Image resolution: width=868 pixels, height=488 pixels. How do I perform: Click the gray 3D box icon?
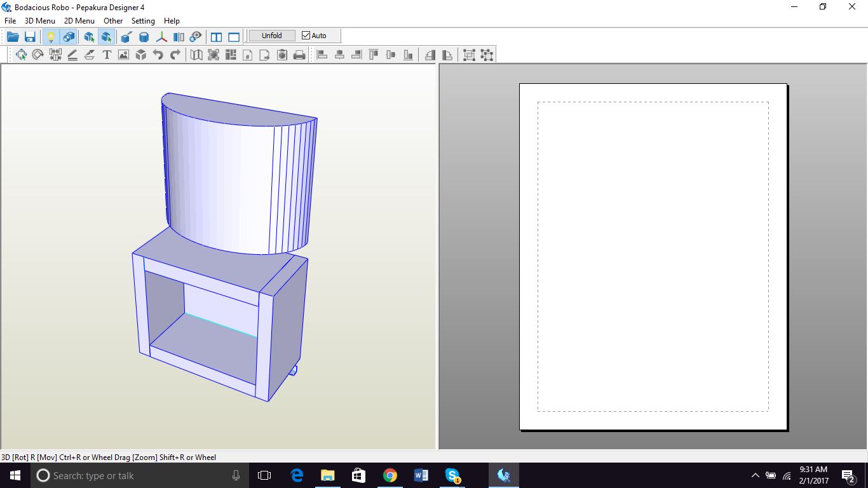[x=141, y=55]
